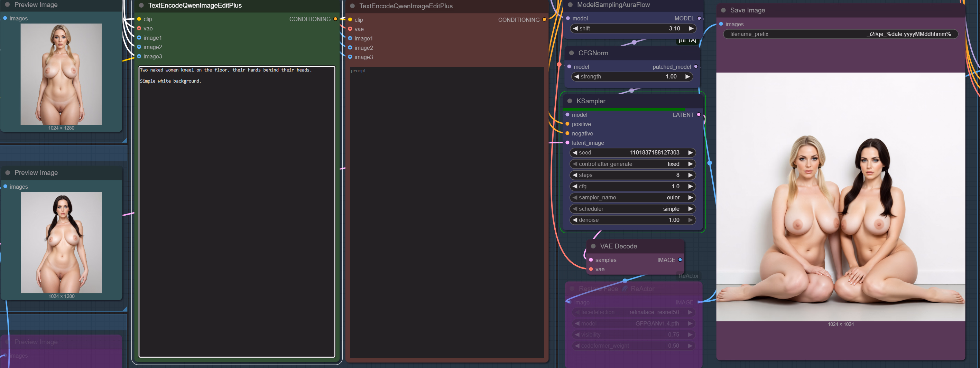Screen dimensions: 980x368
Task: Click the VAE Decode node collapse dot
Action: click(593, 246)
